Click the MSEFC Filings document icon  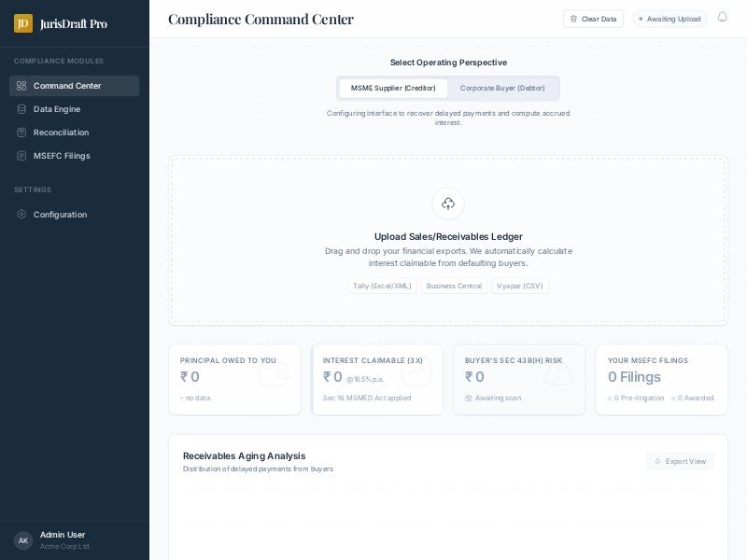pyautogui.click(x=21, y=156)
